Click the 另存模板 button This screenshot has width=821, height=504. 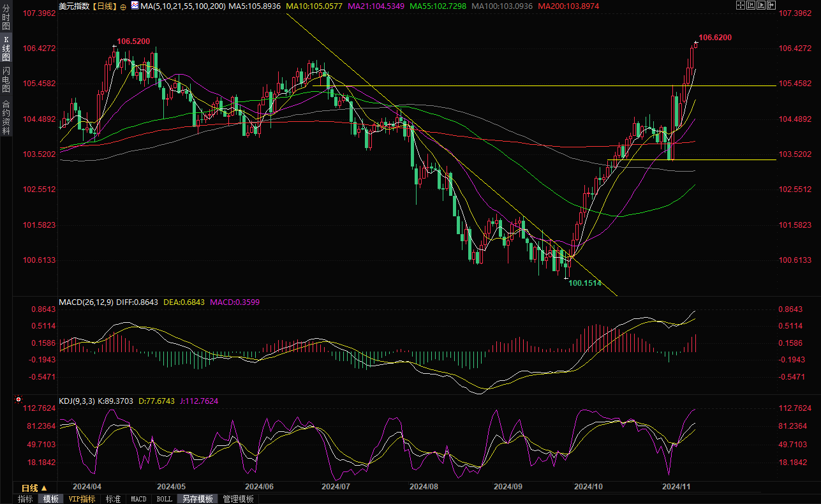click(197, 499)
